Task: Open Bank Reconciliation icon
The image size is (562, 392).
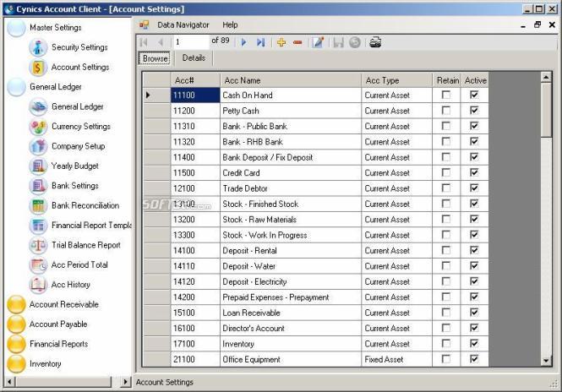Action: click(38, 205)
